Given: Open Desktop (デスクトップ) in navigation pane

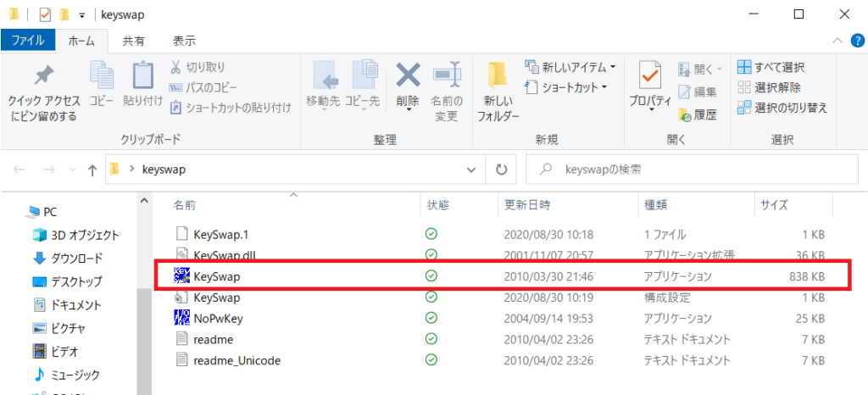Looking at the screenshot, I should coord(68,281).
